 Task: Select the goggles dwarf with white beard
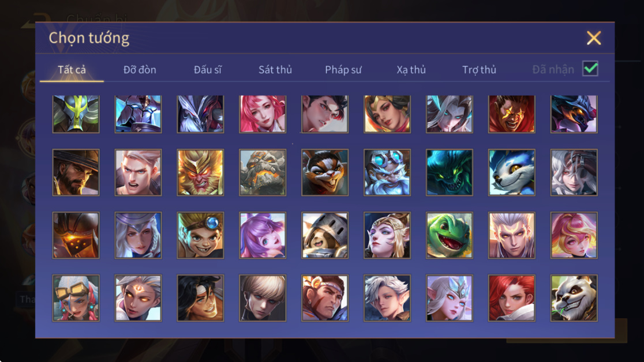(x=387, y=172)
